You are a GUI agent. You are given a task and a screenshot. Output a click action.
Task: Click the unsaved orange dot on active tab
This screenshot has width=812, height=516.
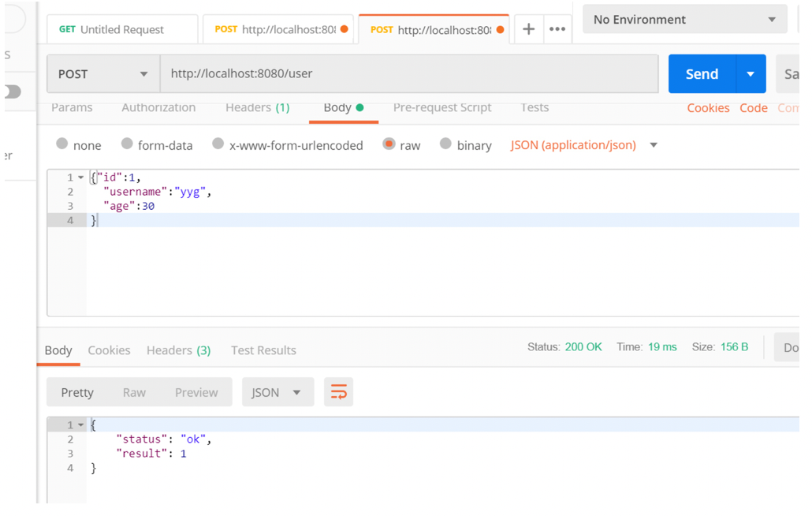(x=501, y=29)
